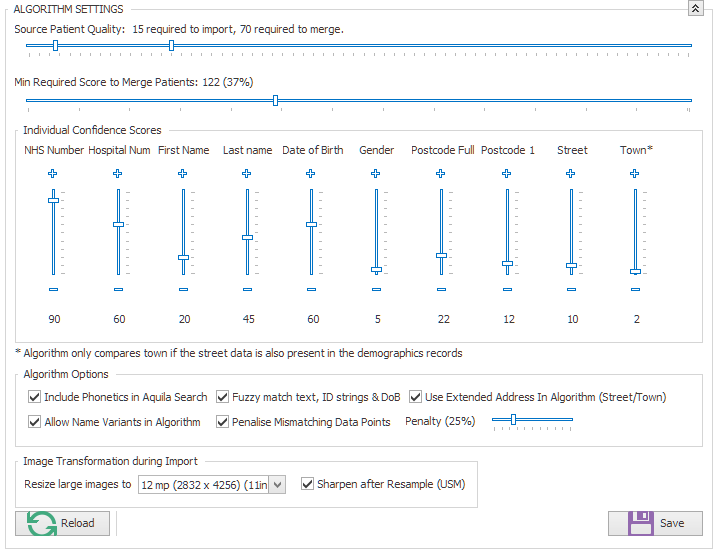Increase Last name score with plus icon
This screenshot has height=552, width=717.
[x=246, y=173]
